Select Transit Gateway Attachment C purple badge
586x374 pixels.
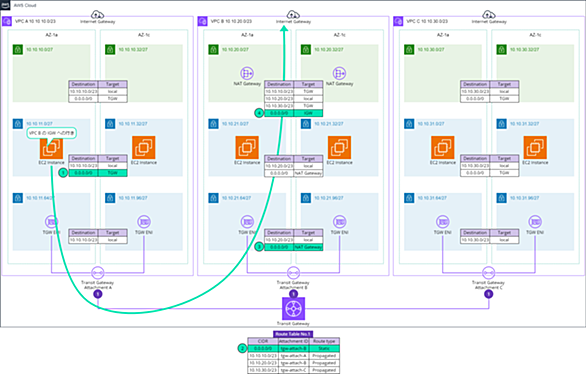pos(488,294)
